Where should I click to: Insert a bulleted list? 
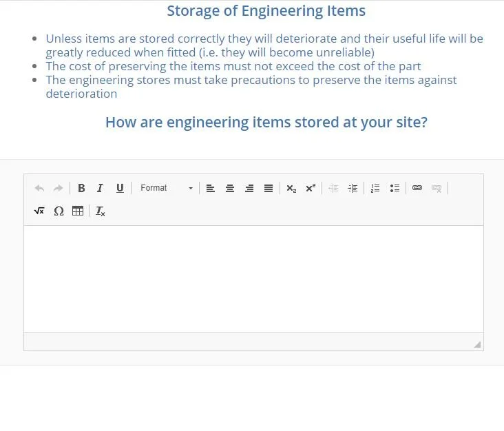(395, 188)
